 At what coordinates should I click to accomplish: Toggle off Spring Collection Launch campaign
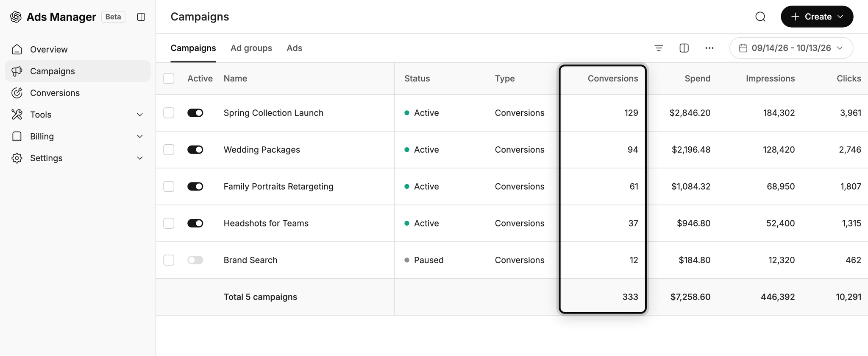(x=195, y=113)
